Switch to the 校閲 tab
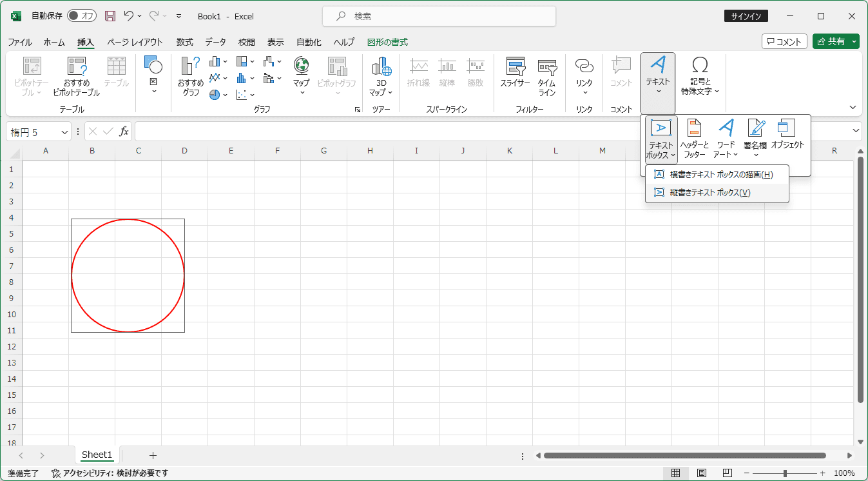 pyautogui.click(x=247, y=43)
